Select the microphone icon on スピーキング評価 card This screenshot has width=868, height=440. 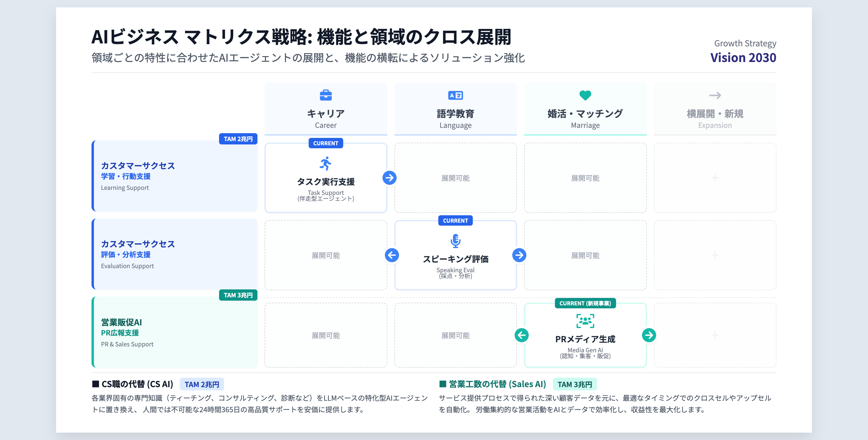coord(455,241)
